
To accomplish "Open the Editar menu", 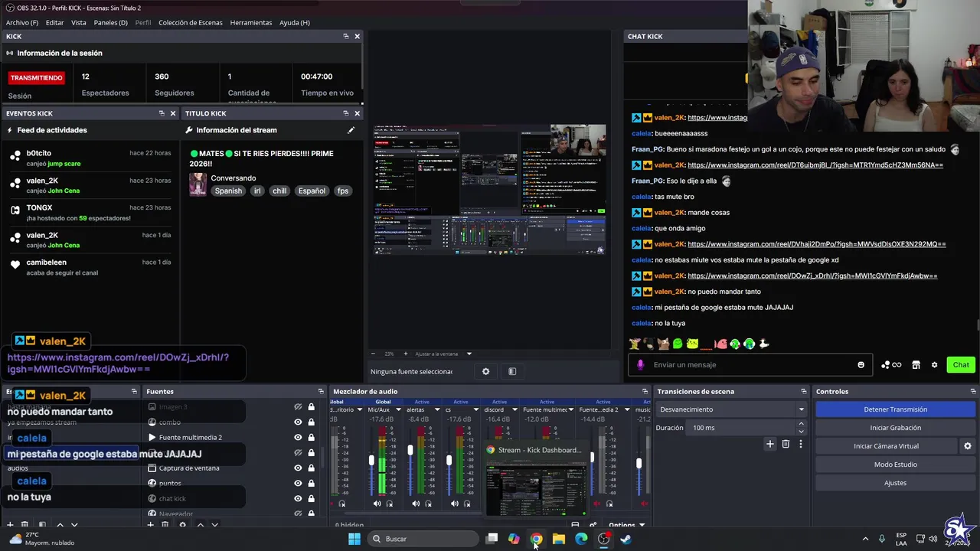I will [x=55, y=22].
